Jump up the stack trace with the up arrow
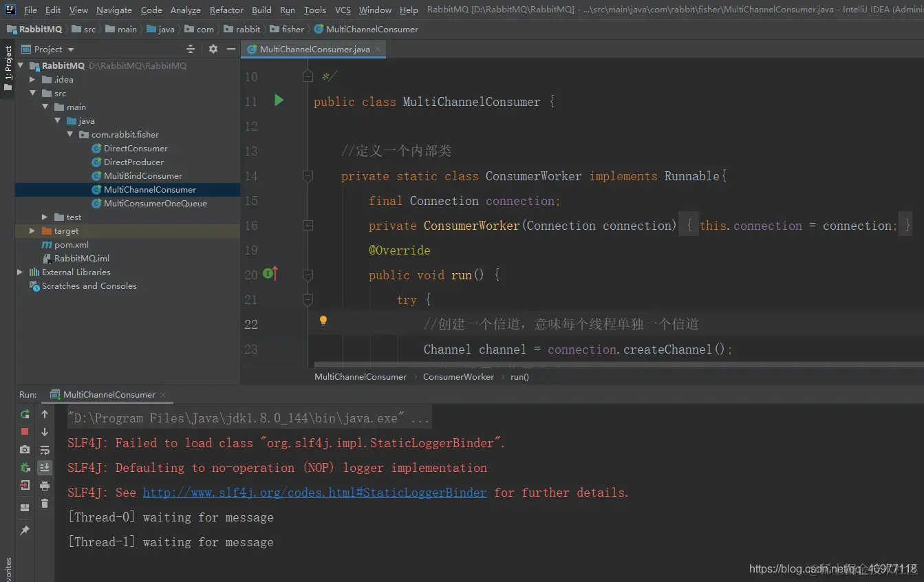 click(45, 414)
